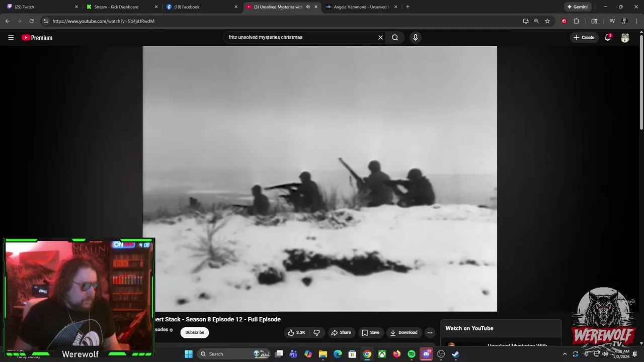Click the URL address bar
Image resolution: width=644 pixels, height=362 pixels.
click(x=282, y=21)
